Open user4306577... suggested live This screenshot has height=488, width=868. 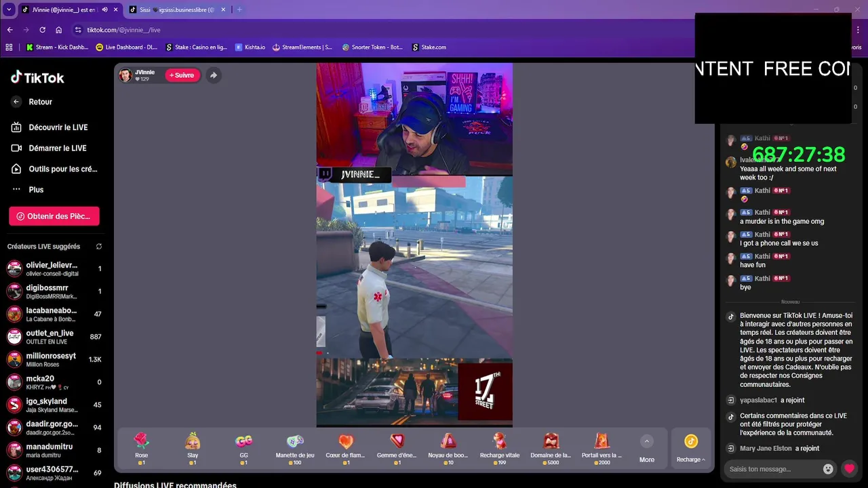pos(54,472)
